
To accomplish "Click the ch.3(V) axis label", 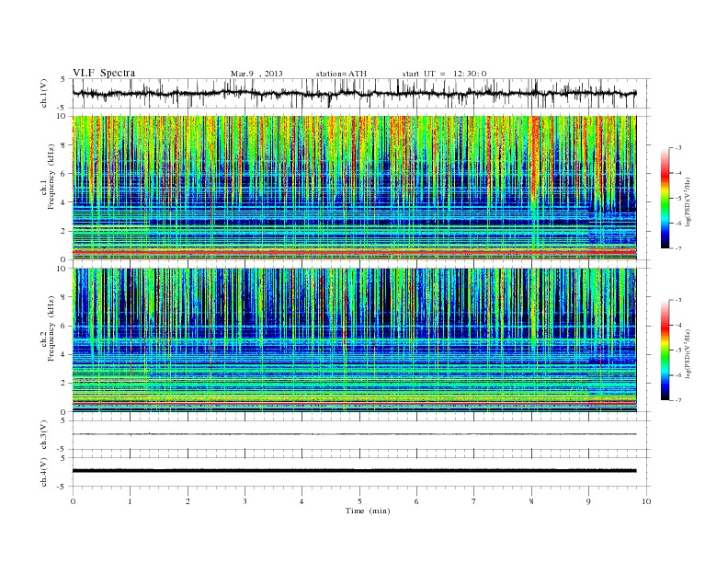I will point(44,435).
